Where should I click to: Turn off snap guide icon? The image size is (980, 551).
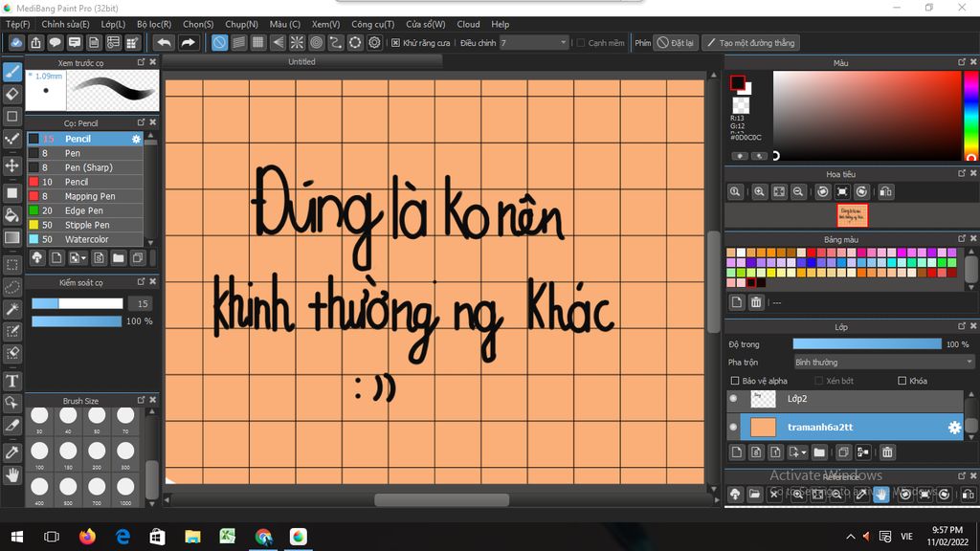[x=219, y=42]
